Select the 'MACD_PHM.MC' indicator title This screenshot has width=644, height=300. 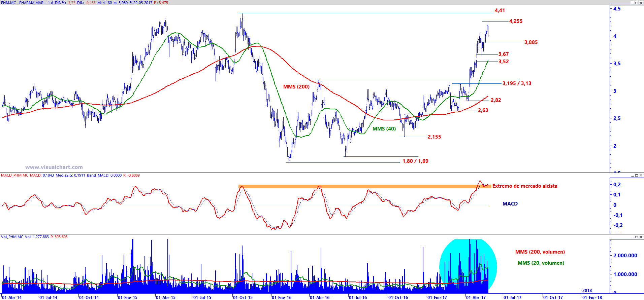[14, 175]
